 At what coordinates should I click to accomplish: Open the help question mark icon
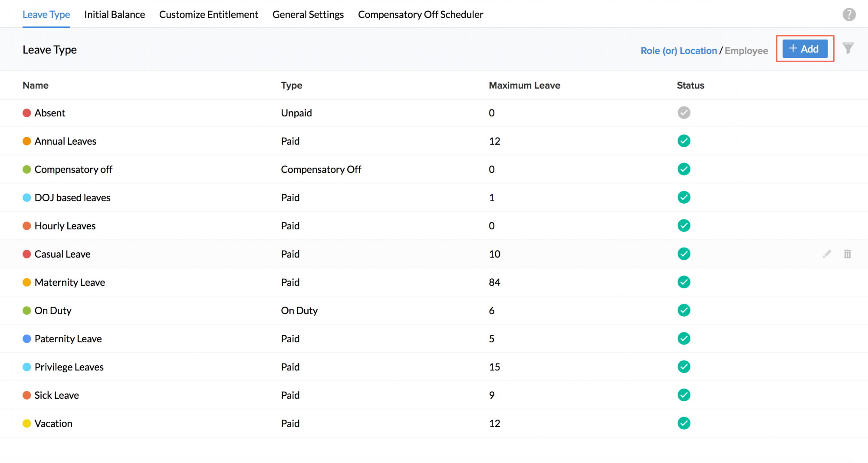(849, 15)
